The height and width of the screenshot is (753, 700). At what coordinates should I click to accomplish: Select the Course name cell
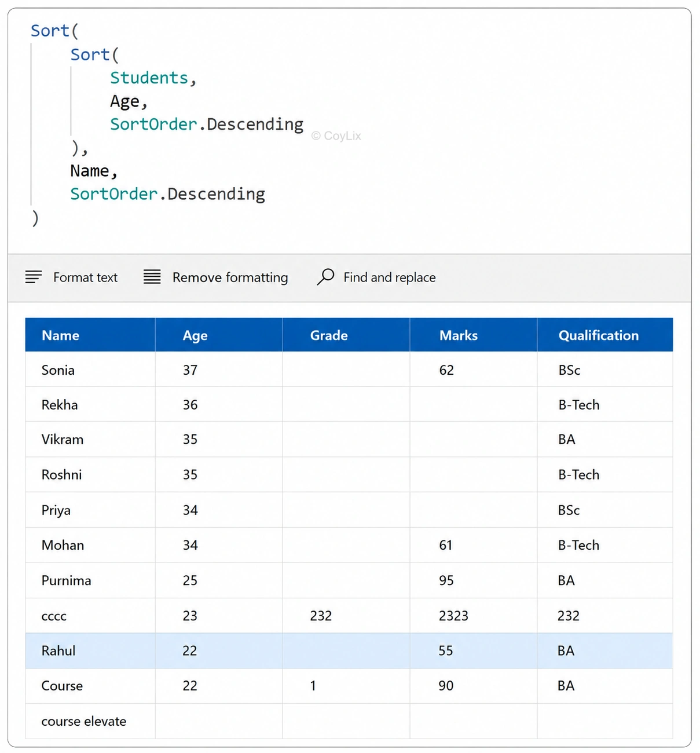tap(90, 686)
